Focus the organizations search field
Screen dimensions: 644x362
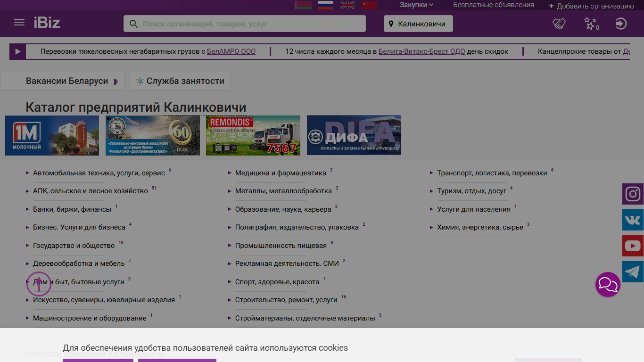coord(245,24)
